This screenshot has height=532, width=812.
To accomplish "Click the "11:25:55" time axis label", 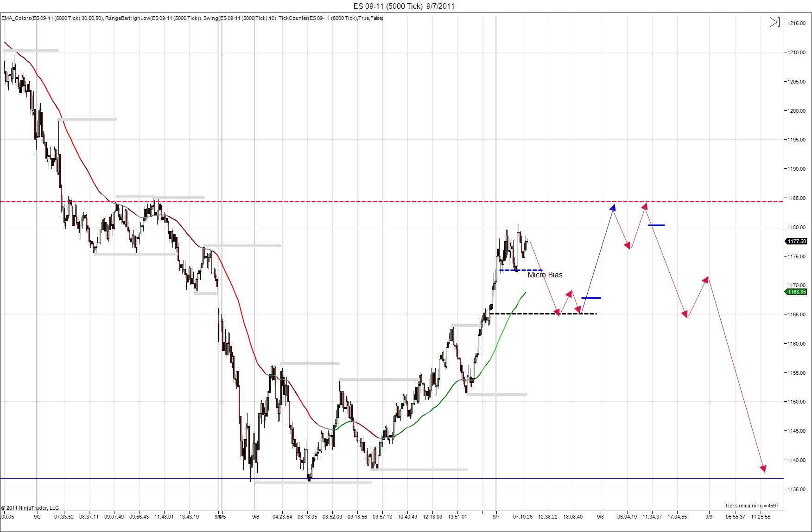I will [761, 517].
